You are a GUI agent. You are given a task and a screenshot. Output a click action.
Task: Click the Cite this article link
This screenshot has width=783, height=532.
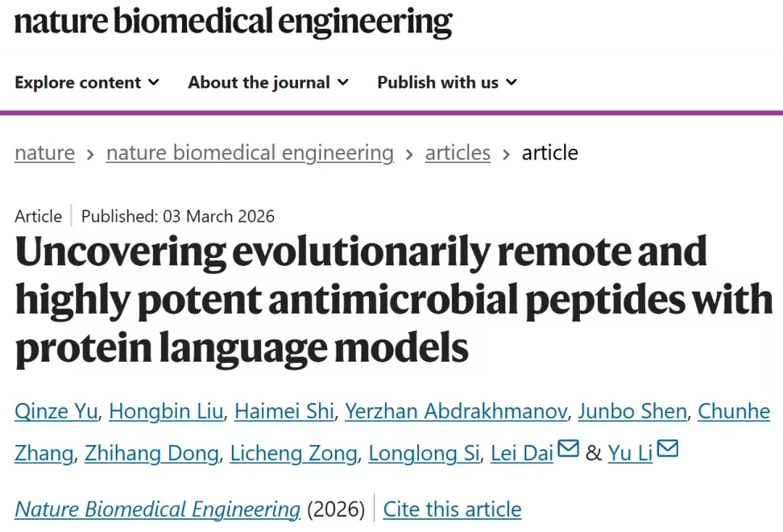(452, 510)
